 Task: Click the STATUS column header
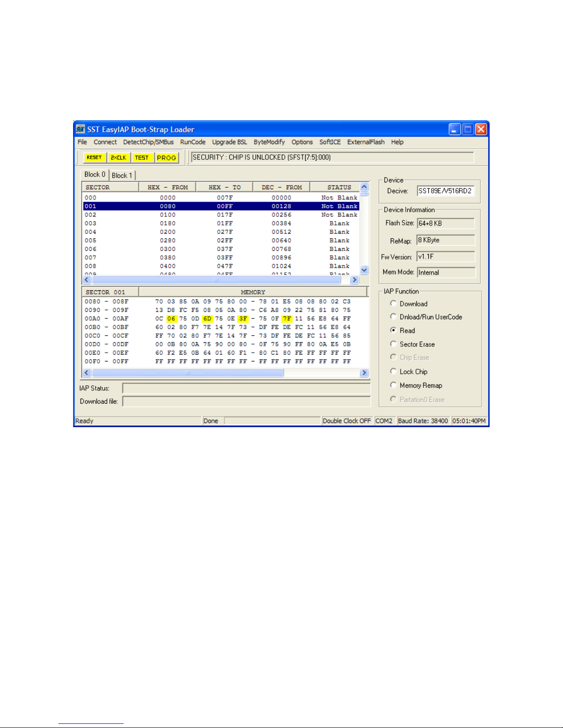tap(335, 187)
